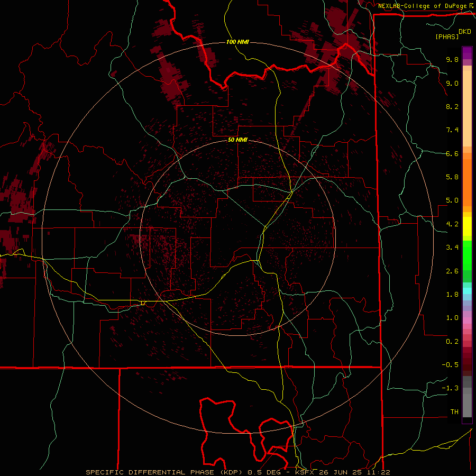Click the NEXLAB-College of DuPage label
This screenshot has height=476, width=476.
coord(423,6)
